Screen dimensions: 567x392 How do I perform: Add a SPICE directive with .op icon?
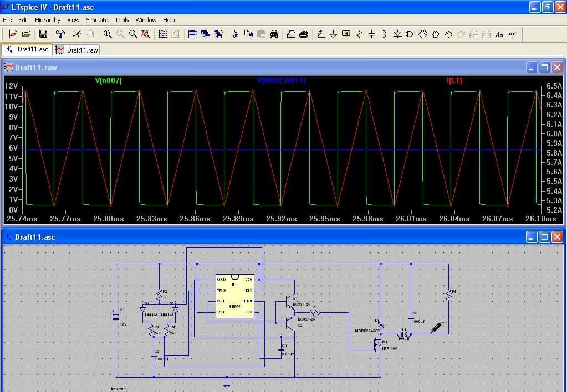click(x=512, y=34)
